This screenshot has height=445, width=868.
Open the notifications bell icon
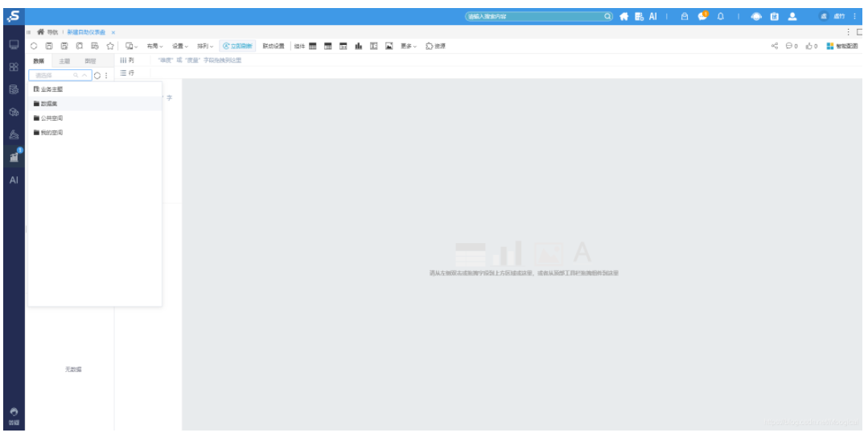coord(721,17)
